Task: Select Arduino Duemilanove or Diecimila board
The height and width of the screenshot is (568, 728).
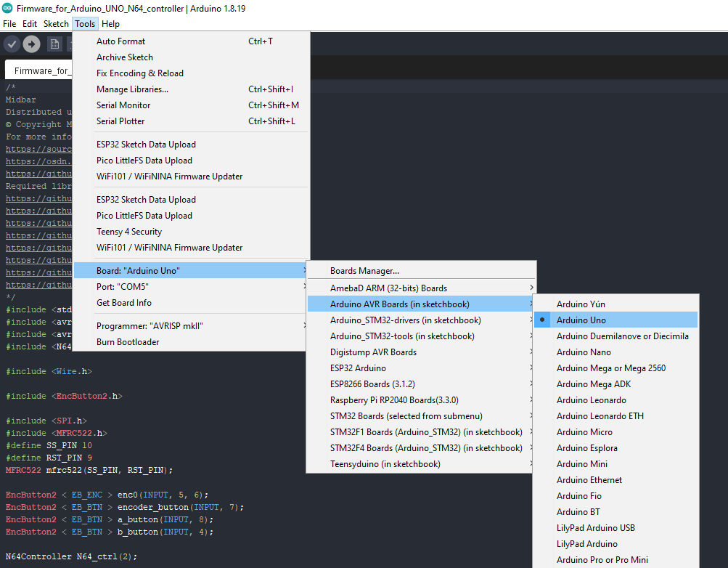Action: 615,336
